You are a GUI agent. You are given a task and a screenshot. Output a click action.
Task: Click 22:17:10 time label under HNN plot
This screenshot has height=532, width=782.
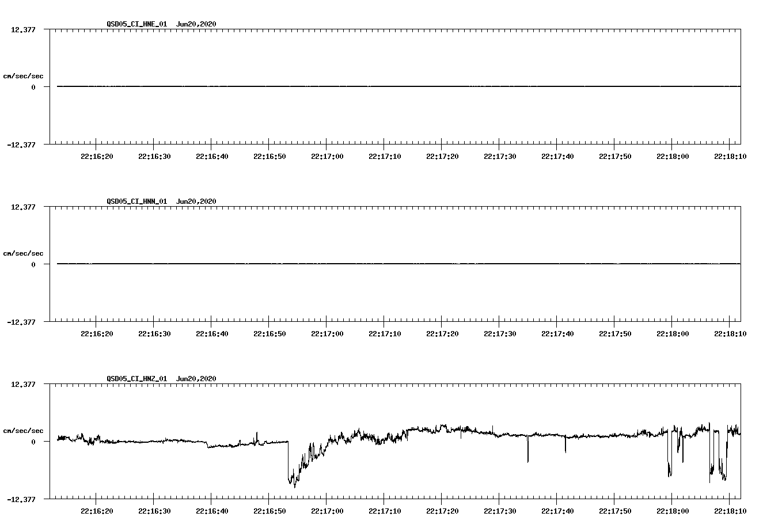click(385, 334)
